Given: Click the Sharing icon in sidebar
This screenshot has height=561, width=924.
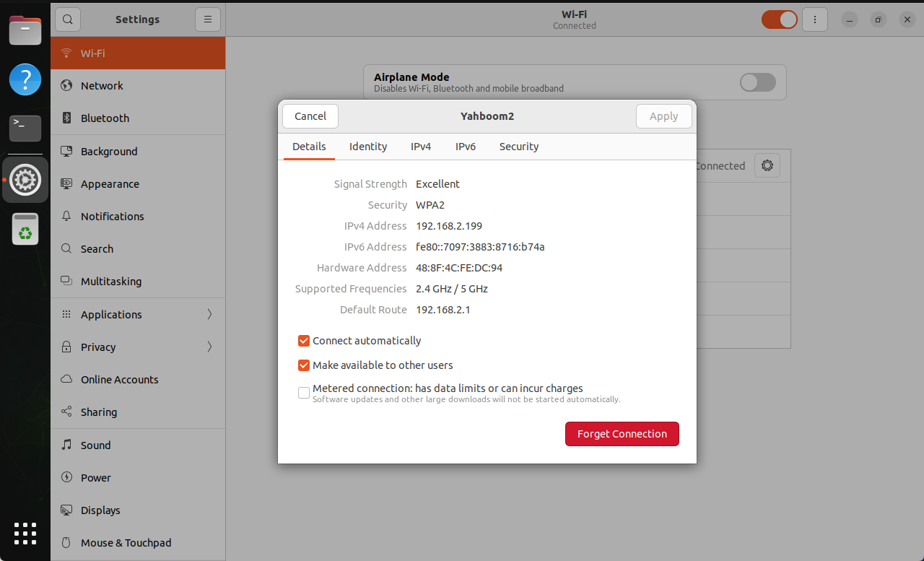Looking at the screenshot, I should [66, 412].
